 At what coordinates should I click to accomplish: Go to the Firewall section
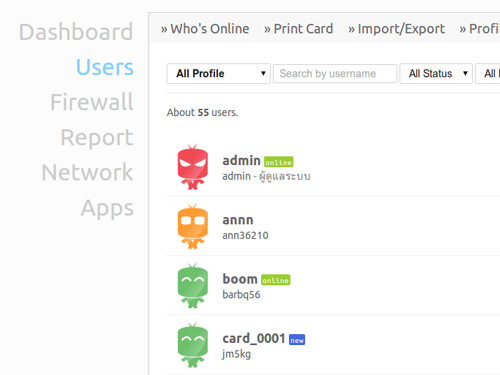pos(92,102)
